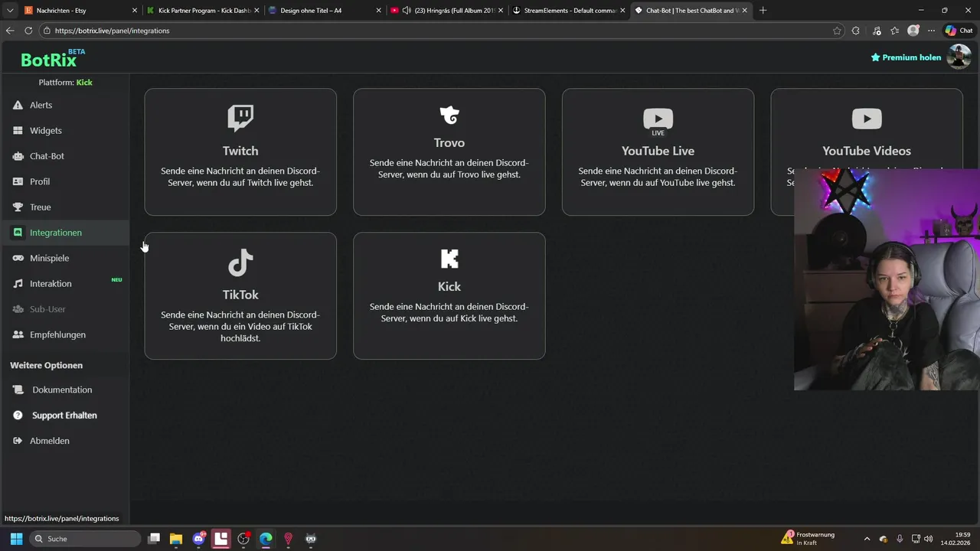Open a new browser tab
The width and height of the screenshot is (980, 551).
[x=763, y=11]
